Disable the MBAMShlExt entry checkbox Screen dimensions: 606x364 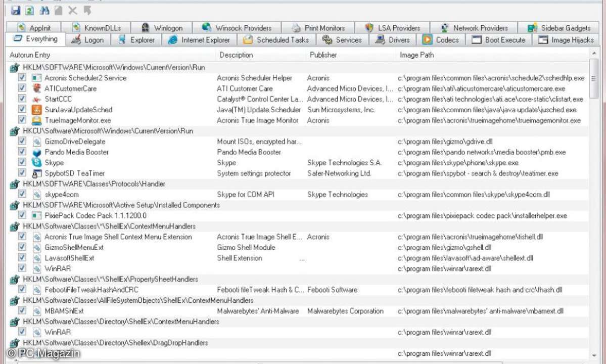pos(22,310)
